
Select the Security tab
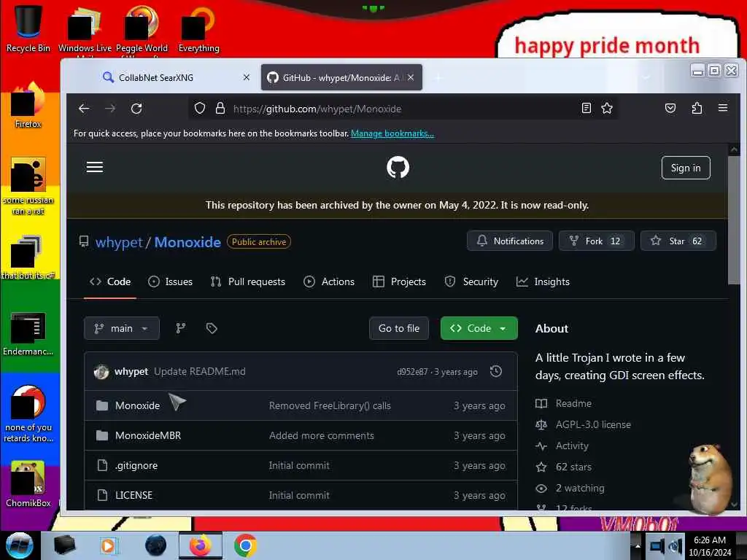[x=471, y=282]
